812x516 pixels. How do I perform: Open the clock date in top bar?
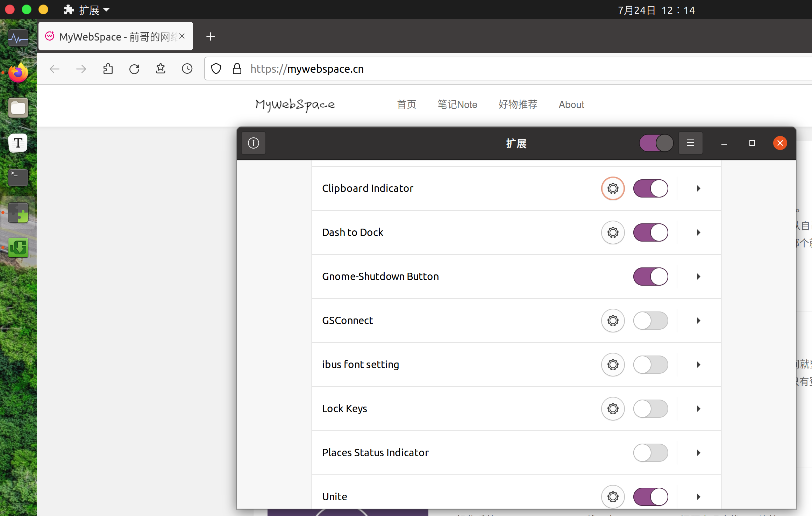656,10
